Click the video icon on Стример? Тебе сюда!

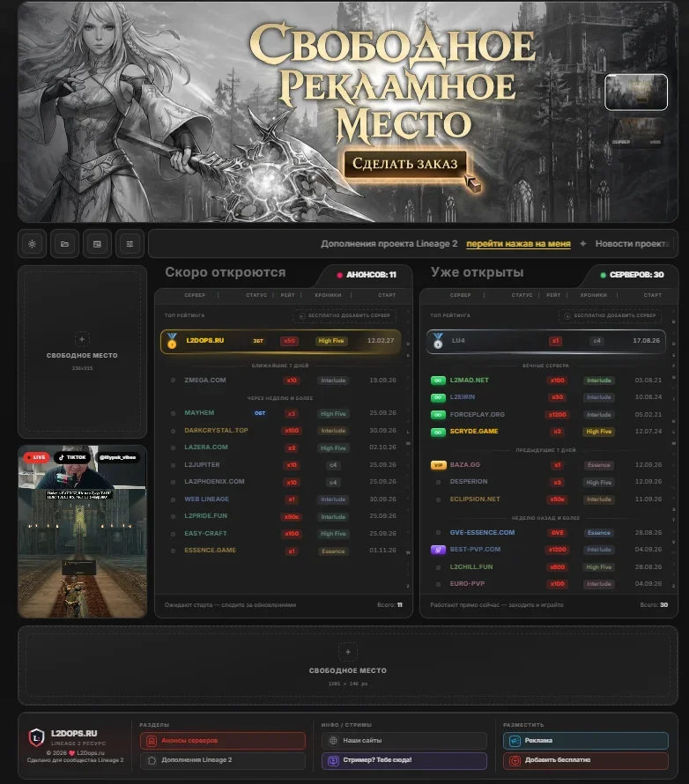333,760
